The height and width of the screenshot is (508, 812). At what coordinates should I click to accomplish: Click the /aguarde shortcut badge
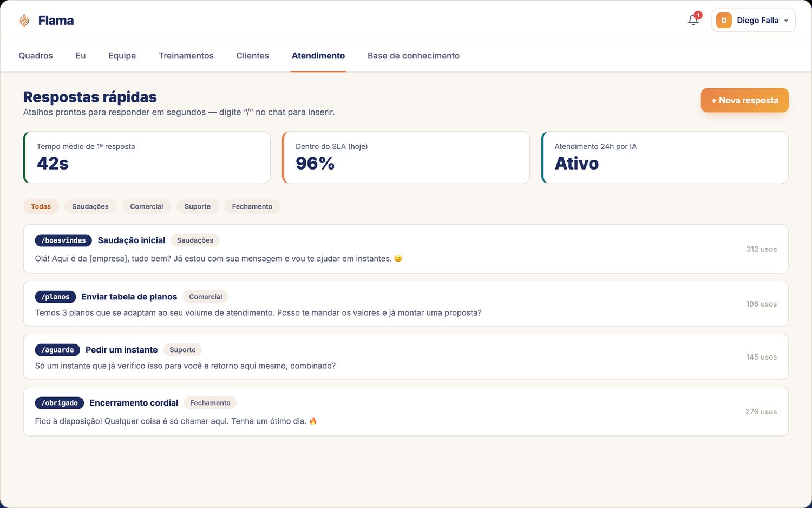click(x=57, y=350)
